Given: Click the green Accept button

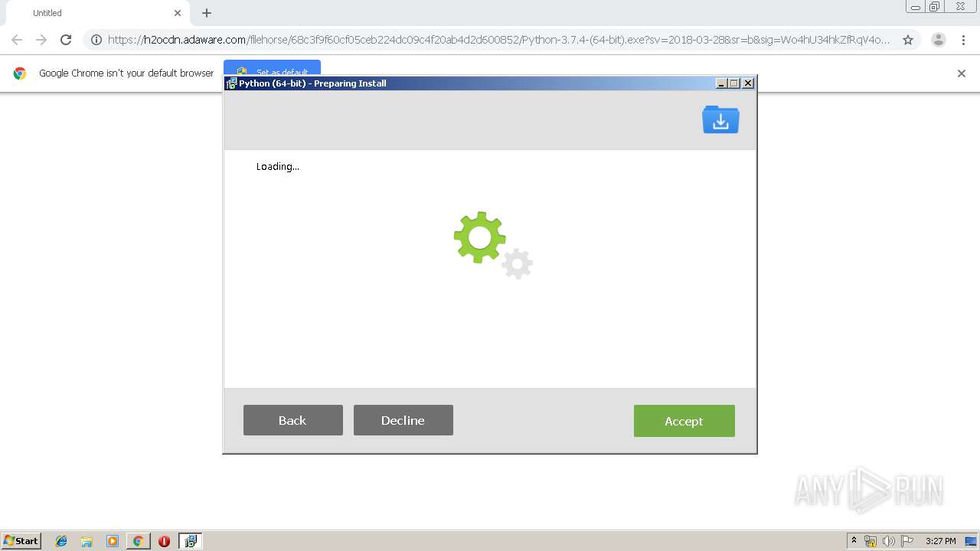Looking at the screenshot, I should pyautogui.click(x=684, y=421).
